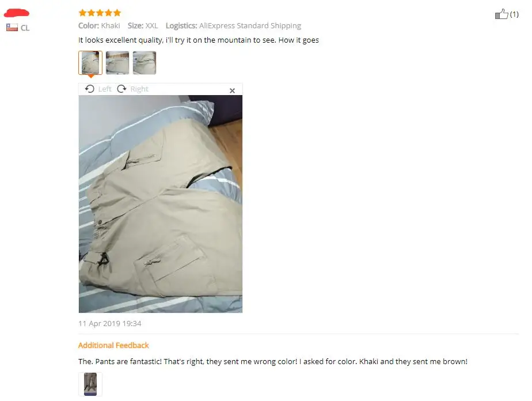
Task: Click the red scribbled-out reviewer name
Action: (x=17, y=13)
